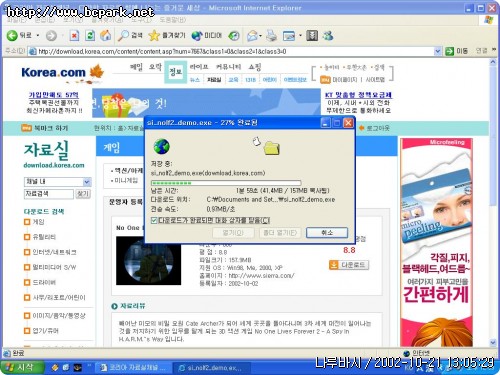500x375 pixels.
Task: Launch the Messenger icon in the toolbar
Action: pos(328,35)
